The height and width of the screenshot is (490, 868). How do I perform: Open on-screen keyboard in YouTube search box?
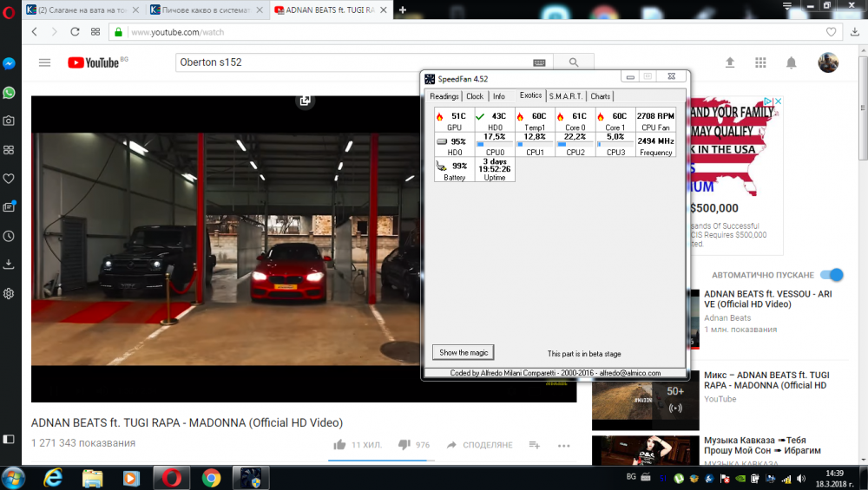539,63
